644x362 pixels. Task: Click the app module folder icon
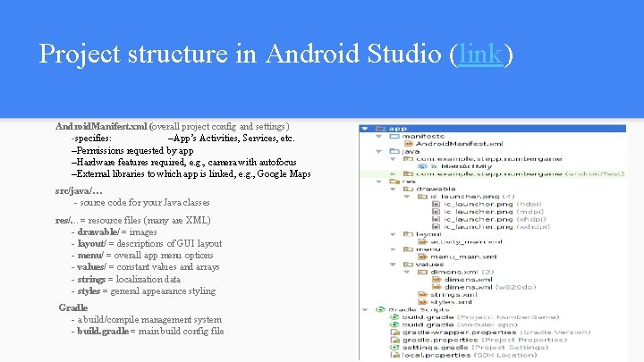381,129
